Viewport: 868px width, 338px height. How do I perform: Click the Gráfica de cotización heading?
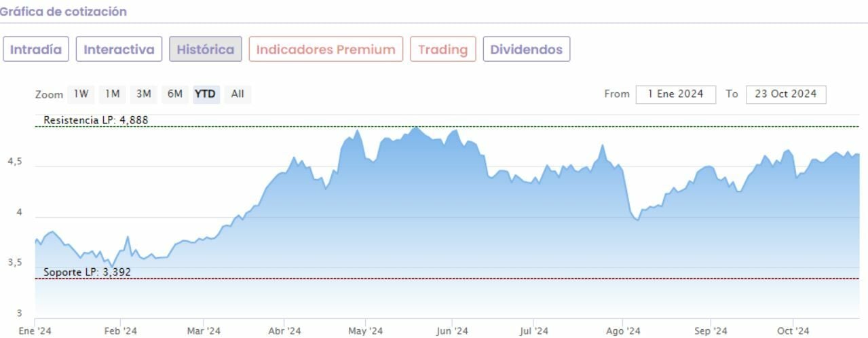tap(63, 12)
